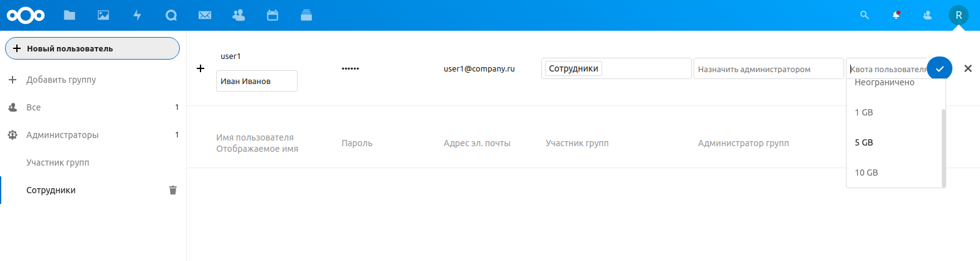Click the Пароль column header
Screen dimensions: 980x261
tap(357, 143)
